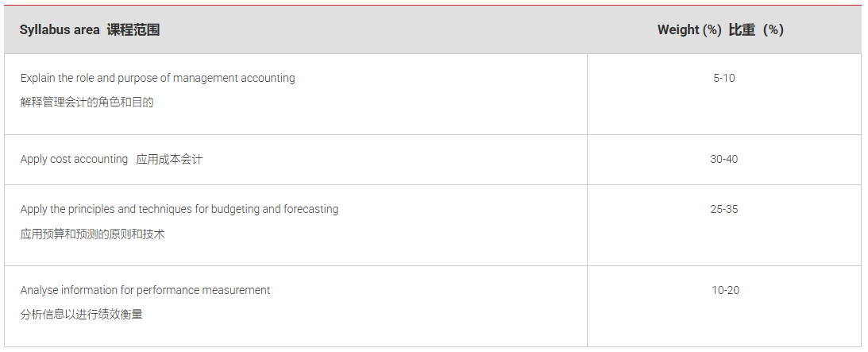Click the 应用成本会计 text
This screenshot has width=868, height=352.
[x=169, y=159]
